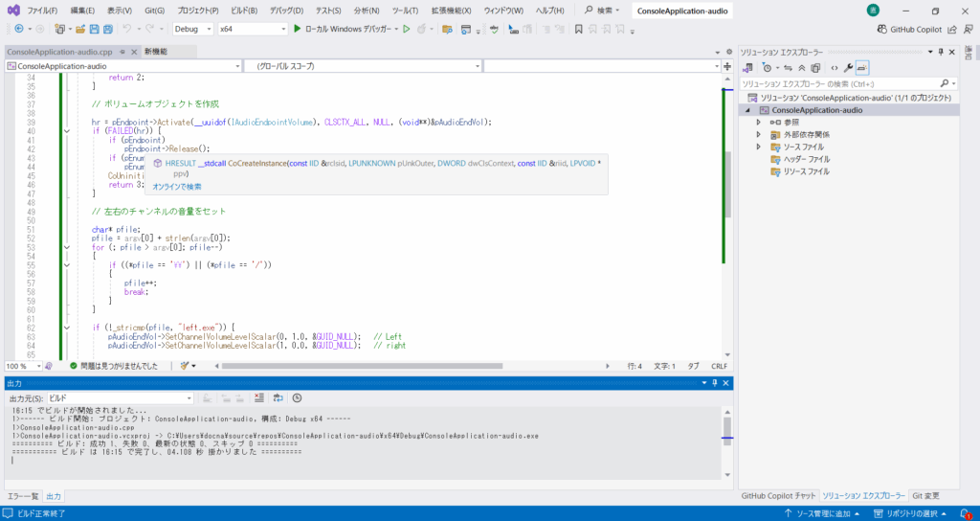This screenshot has height=521, width=980.
Task: Save the current file with the disk icon
Action: 95,29
